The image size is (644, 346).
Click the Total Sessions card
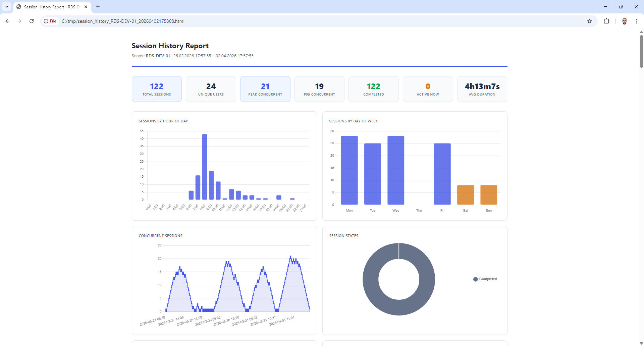pyautogui.click(x=157, y=89)
